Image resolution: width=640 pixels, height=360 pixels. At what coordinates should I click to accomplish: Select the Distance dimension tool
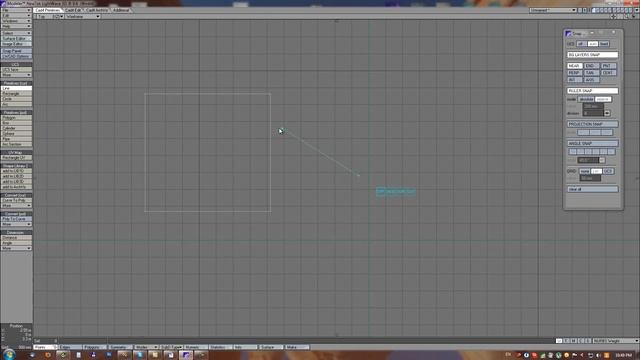pos(16,238)
